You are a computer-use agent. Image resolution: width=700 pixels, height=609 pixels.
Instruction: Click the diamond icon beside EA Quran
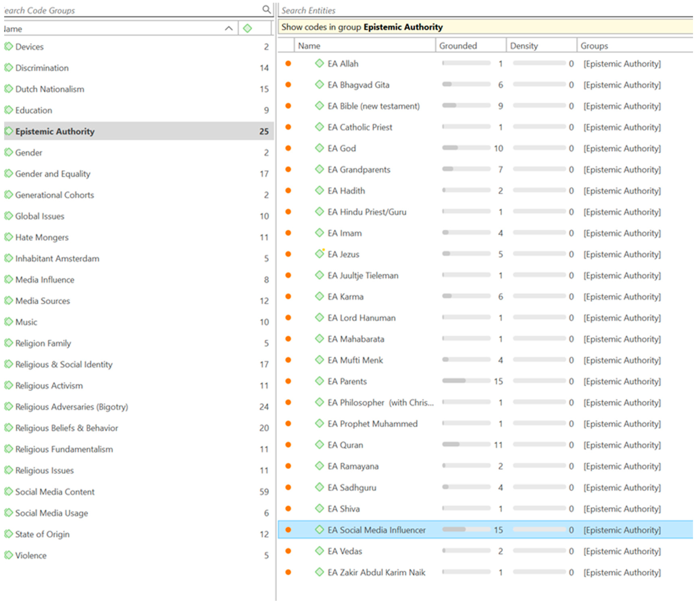pyautogui.click(x=319, y=444)
